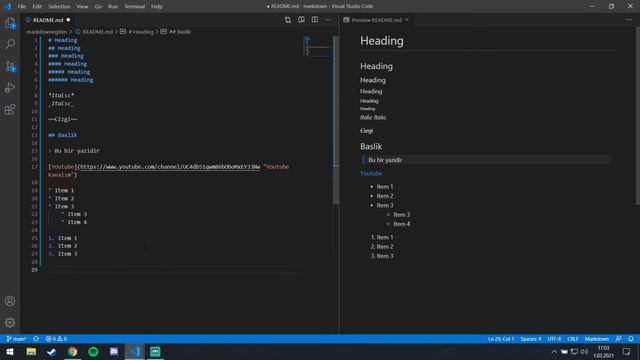Click the editor vertical scrollbar

[x=336, y=120]
